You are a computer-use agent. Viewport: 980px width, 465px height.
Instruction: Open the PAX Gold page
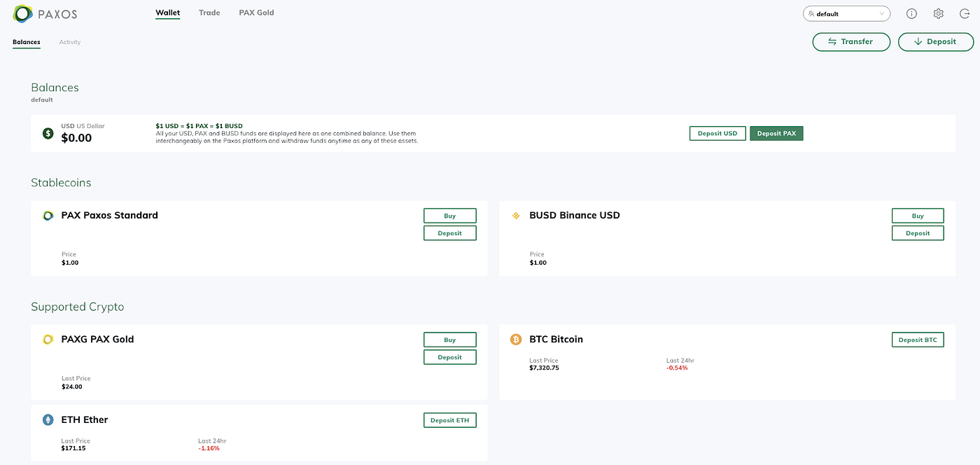click(256, 12)
